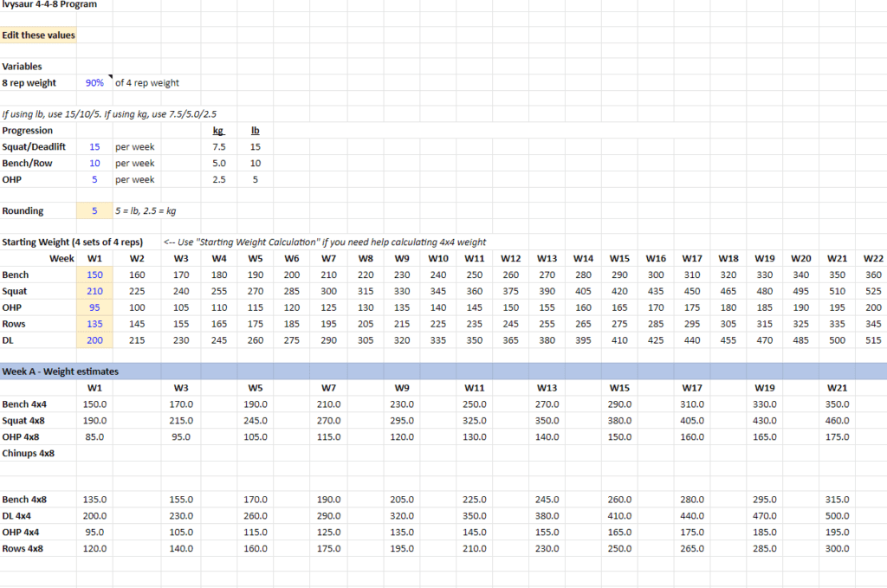Screen dimensions: 887x588
Task: Click the Edit these values heading cell
Action: [x=39, y=35]
